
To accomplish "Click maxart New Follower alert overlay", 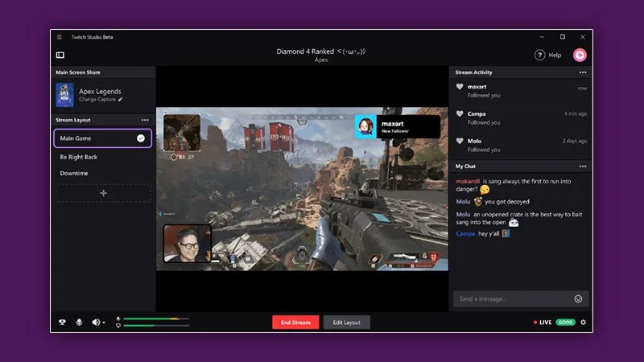I will tap(397, 126).
